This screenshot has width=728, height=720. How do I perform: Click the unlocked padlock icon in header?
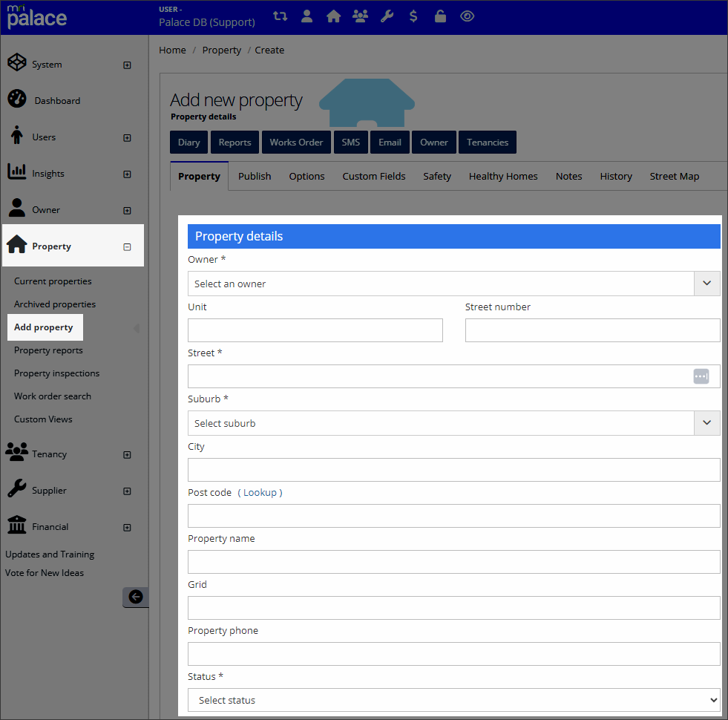(440, 16)
